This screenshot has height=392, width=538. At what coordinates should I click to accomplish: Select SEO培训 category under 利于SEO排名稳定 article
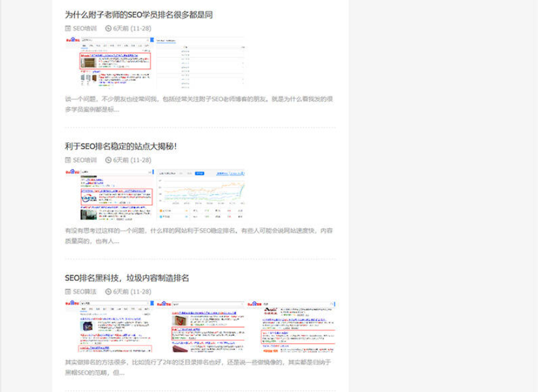(85, 160)
